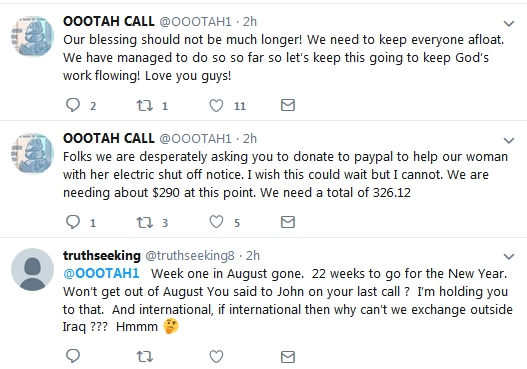Viewport: 527px width, 369px height.
Task: View OOOTAH CALL avatar on first tweet
Action: pos(33,36)
